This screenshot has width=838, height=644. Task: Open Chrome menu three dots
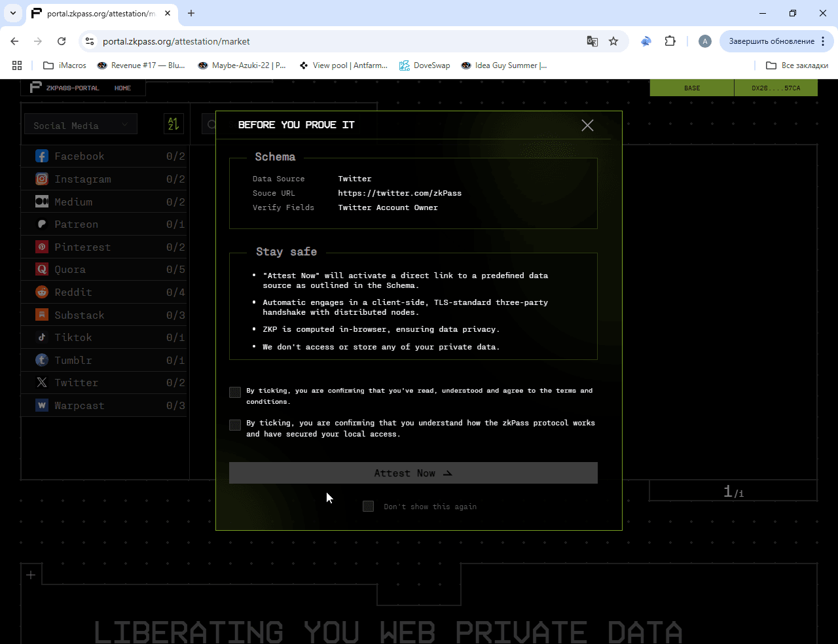tap(824, 41)
